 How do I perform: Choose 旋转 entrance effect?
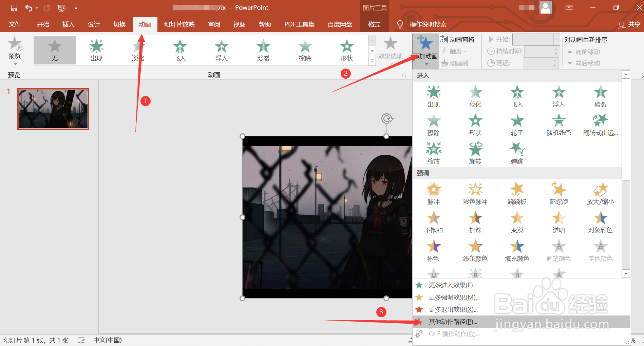[x=475, y=153]
